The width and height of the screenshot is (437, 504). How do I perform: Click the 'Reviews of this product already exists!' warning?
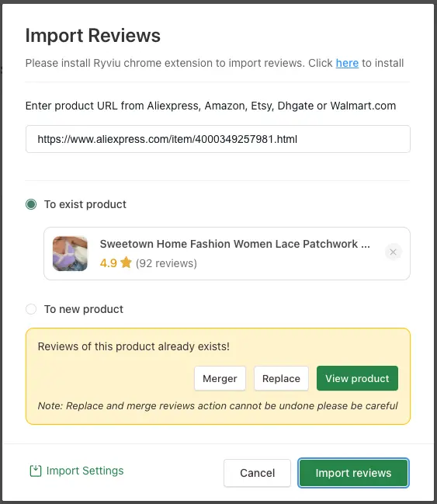[134, 346]
